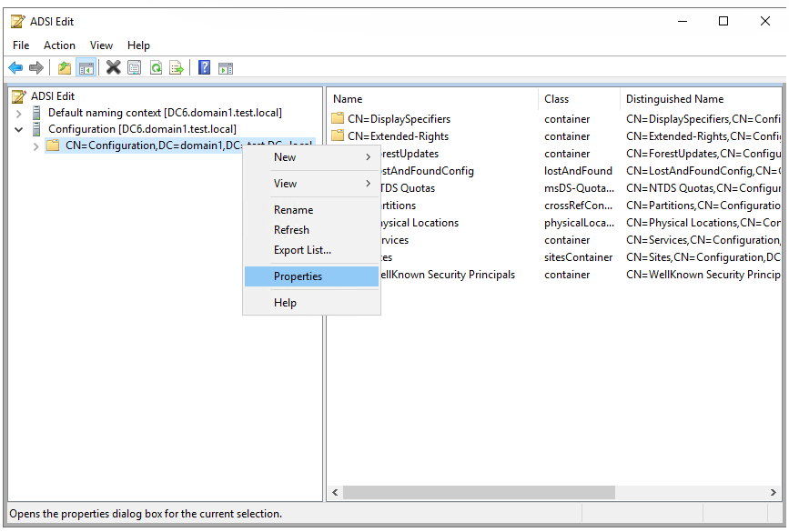Click the Back navigation arrow icon
The image size is (789, 532).
pyautogui.click(x=15, y=67)
